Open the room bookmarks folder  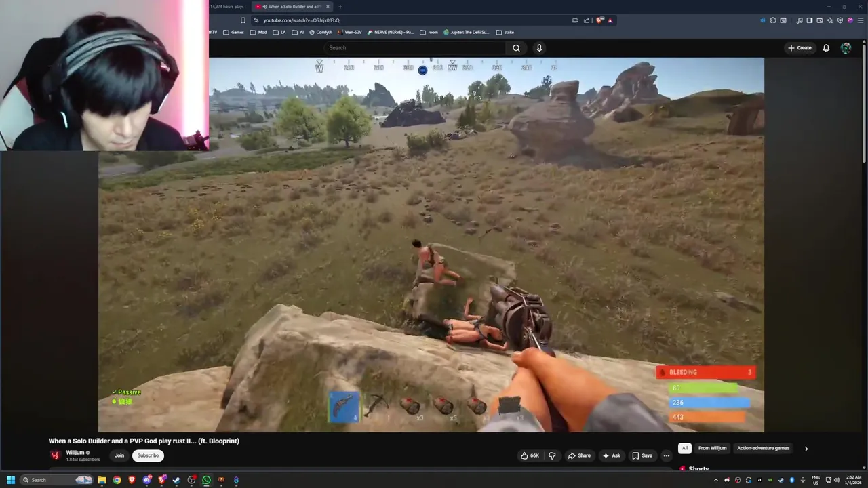click(x=429, y=32)
